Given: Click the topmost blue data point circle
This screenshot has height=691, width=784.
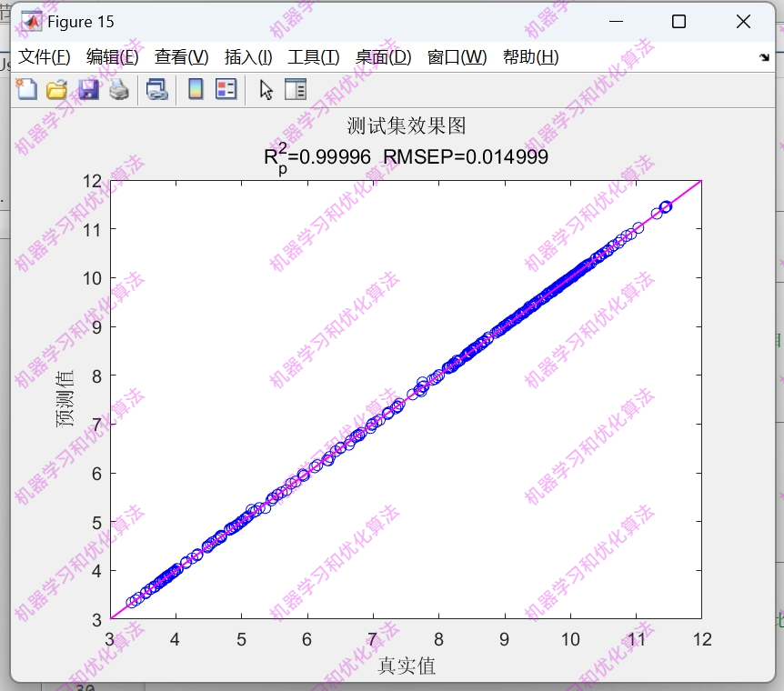Looking at the screenshot, I should coord(666,207).
